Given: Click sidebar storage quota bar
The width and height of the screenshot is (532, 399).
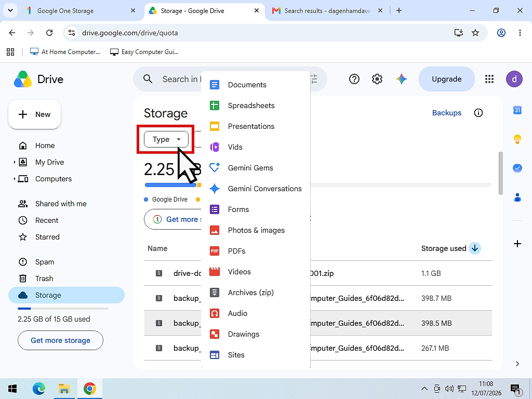Looking at the screenshot, I should (x=63, y=309).
